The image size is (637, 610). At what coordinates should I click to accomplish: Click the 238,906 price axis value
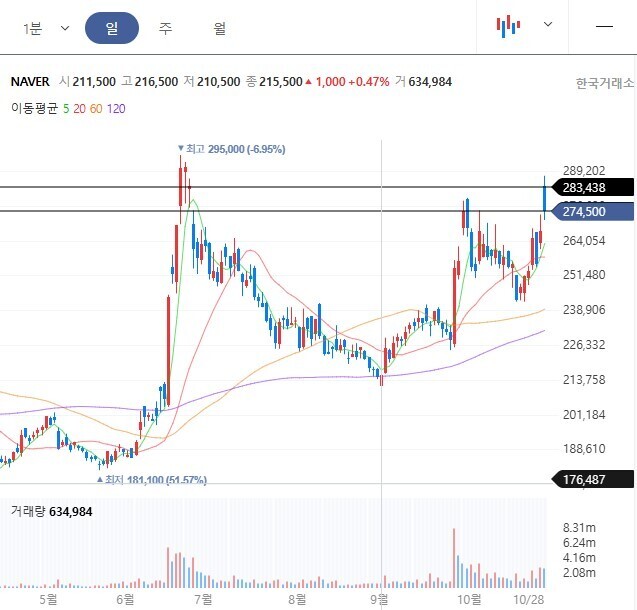click(x=584, y=309)
